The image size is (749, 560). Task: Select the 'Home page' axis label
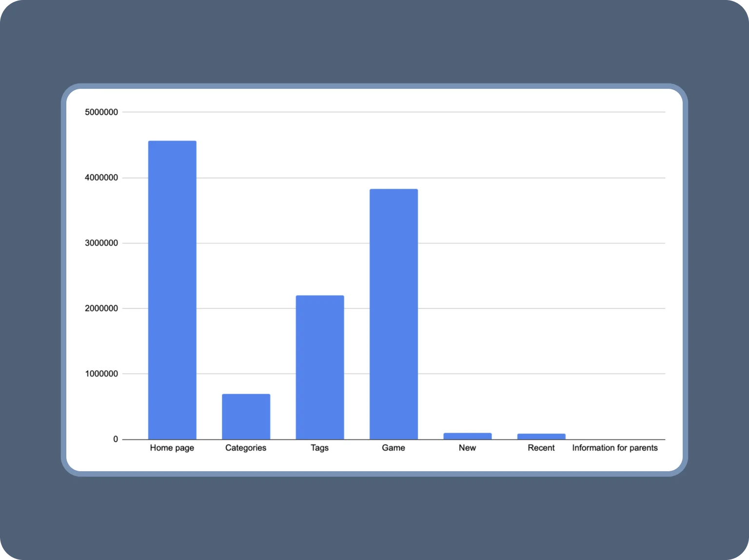pos(172,448)
